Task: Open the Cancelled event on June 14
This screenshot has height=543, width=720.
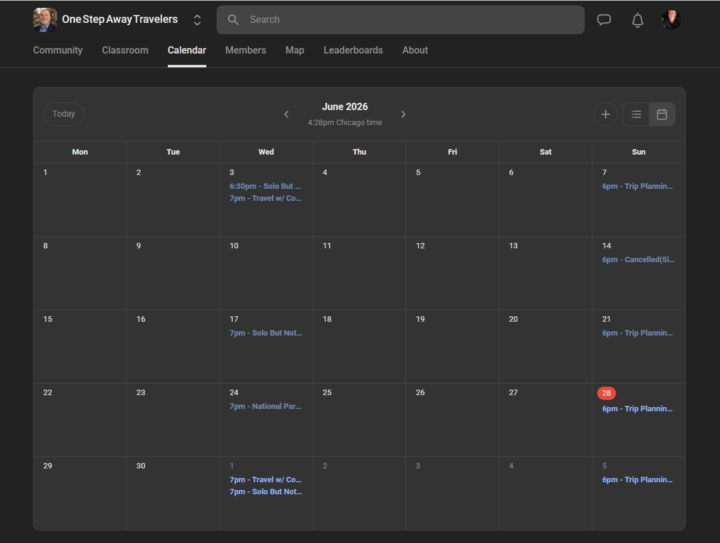Action: tap(638, 260)
